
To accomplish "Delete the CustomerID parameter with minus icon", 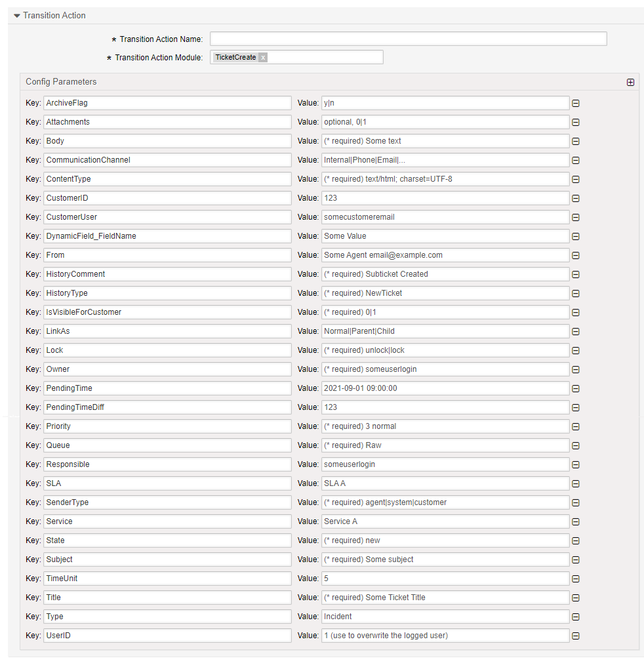I will coord(576,198).
